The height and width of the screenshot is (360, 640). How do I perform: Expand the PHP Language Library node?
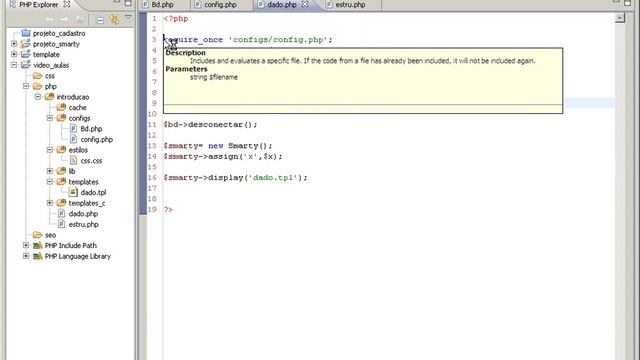click(26, 256)
